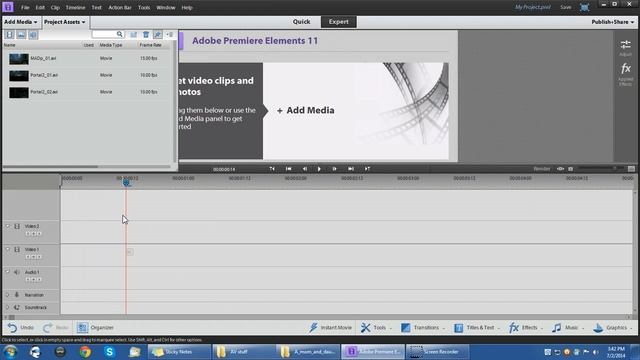Open the Organizer

(96, 327)
